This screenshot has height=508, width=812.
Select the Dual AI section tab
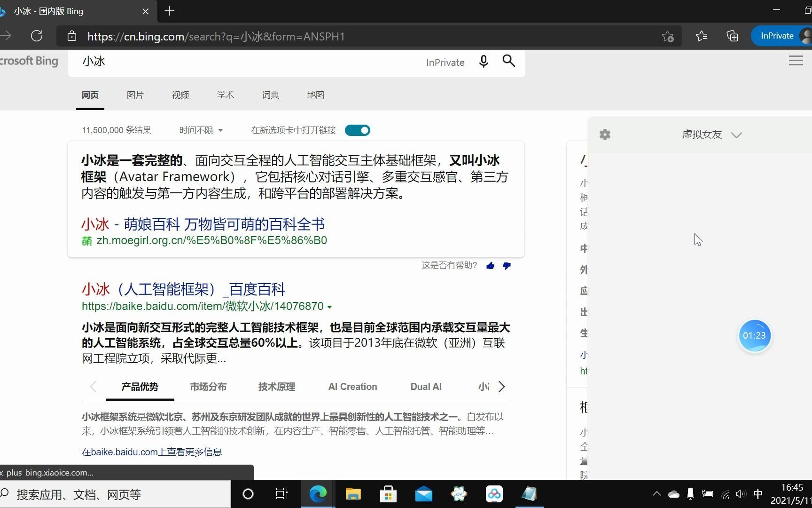click(x=426, y=387)
